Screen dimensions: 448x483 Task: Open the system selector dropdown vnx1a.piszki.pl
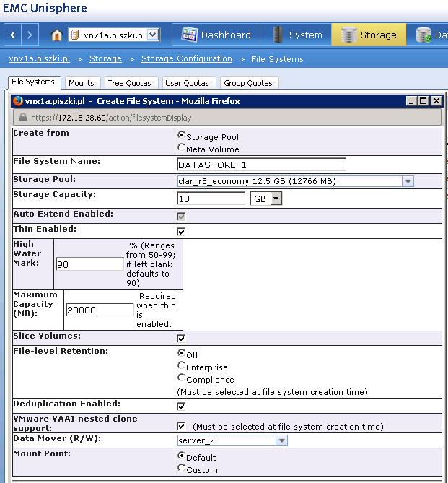tap(153, 35)
